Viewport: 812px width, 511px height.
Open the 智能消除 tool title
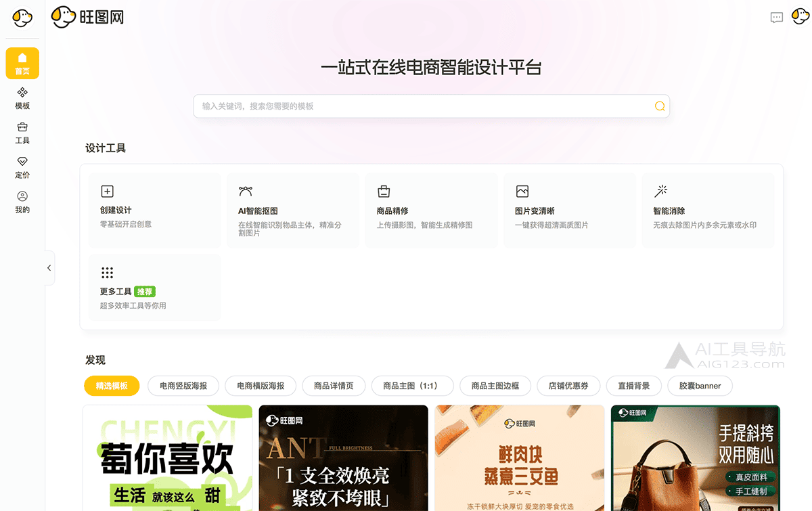pyautogui.click(x=669, y=211)
